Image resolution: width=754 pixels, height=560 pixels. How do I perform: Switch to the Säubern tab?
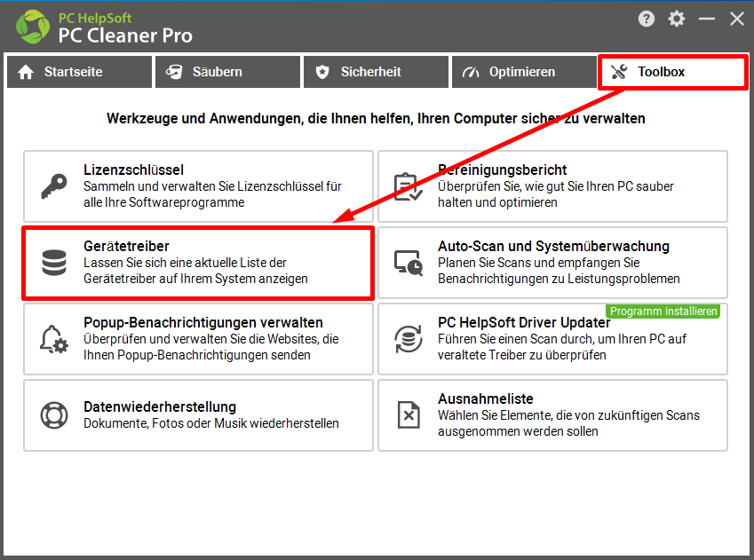[227, 72]
